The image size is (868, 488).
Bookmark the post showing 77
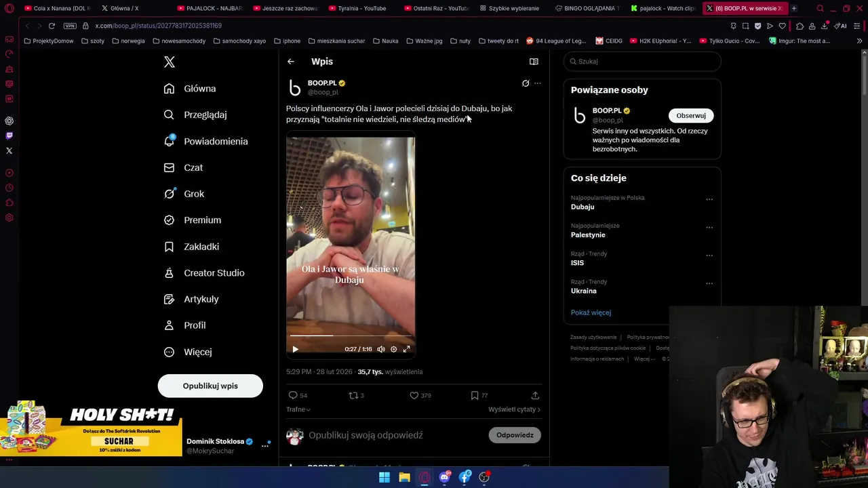pos(475,395)
